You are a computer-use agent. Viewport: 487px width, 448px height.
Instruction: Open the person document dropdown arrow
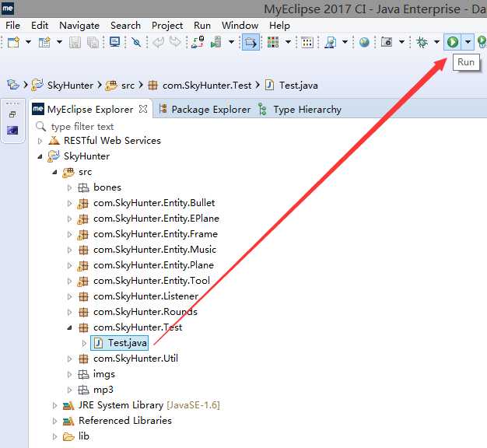(x=345, y=41)
